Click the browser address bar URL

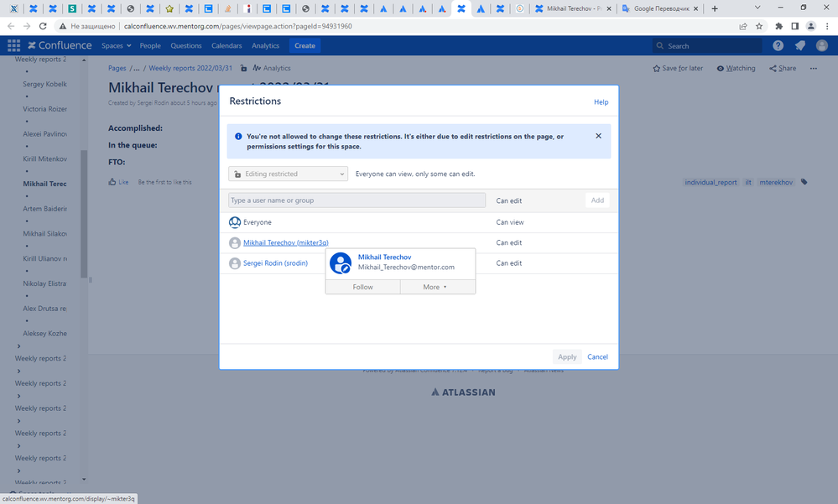tap(238, 26)
